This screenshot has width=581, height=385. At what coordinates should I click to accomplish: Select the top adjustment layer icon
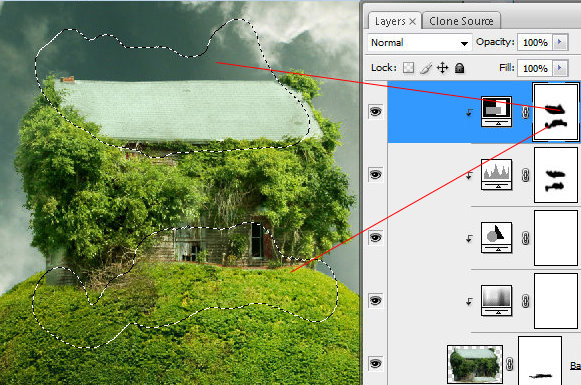497,111
